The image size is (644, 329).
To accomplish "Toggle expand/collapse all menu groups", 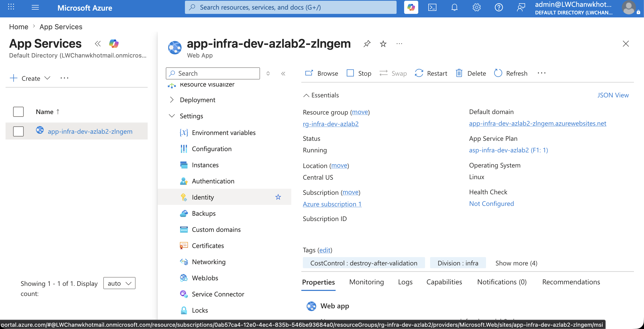I will pos(268,73).
